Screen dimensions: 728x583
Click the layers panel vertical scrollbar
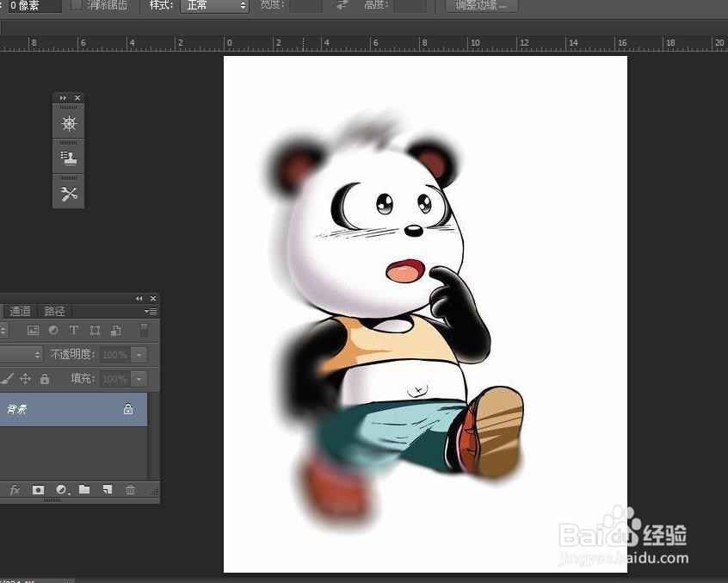pos(154,436)
